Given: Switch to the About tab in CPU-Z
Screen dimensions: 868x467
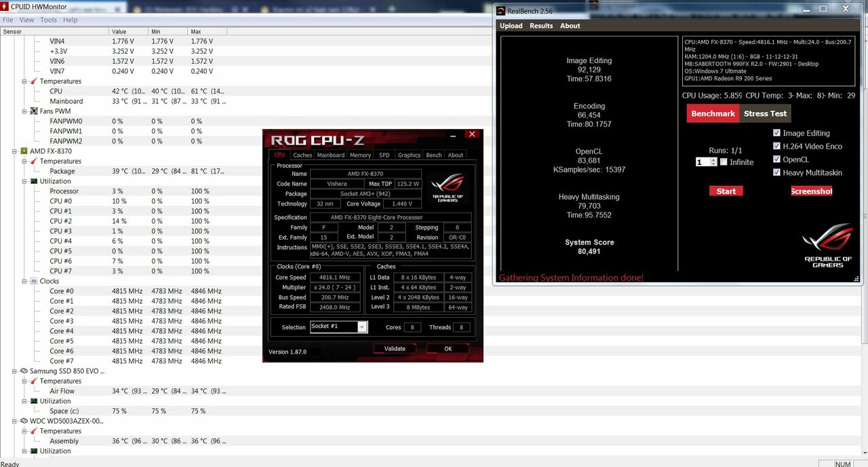Looking at the screenshot, I should [456, 155].
